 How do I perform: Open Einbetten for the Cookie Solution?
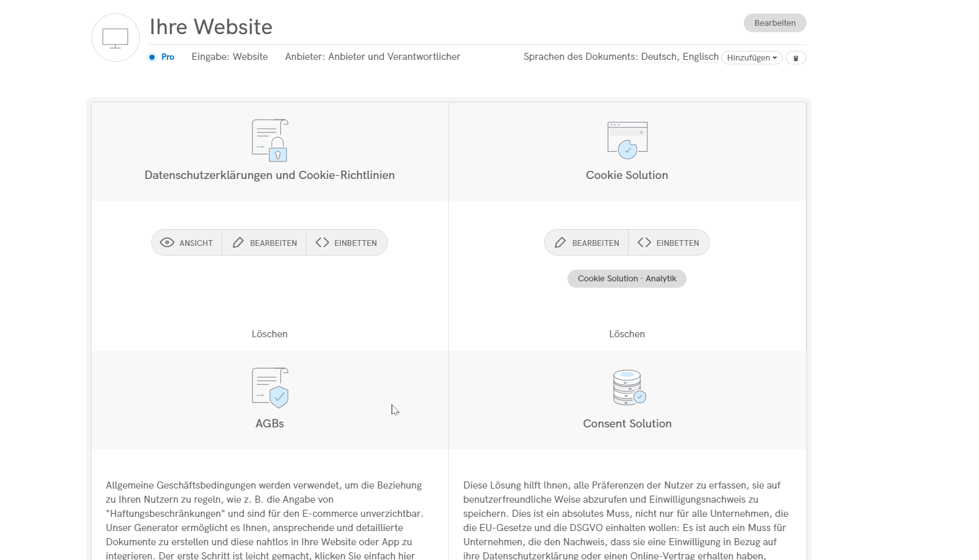[669, 243]
